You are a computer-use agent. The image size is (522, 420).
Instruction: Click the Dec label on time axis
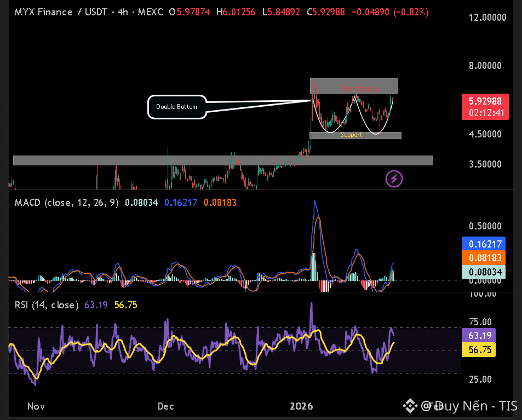165,406
